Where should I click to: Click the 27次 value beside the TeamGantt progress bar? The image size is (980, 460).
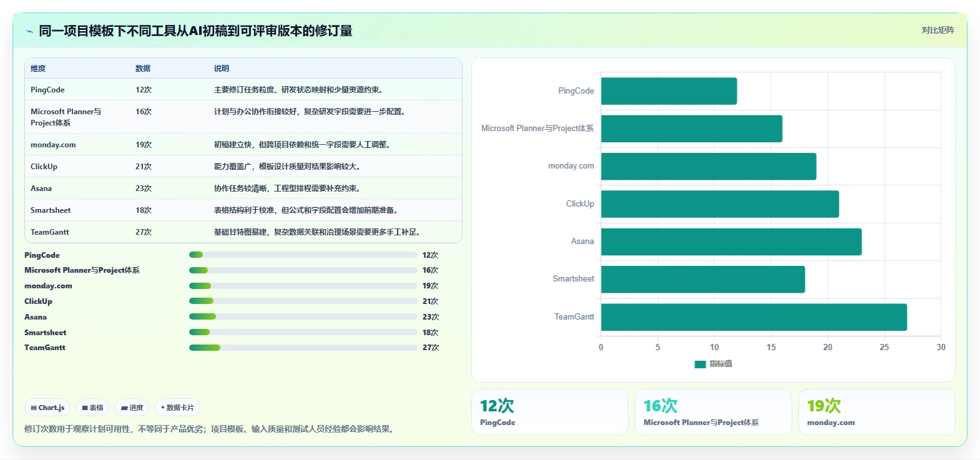(431, 348)
